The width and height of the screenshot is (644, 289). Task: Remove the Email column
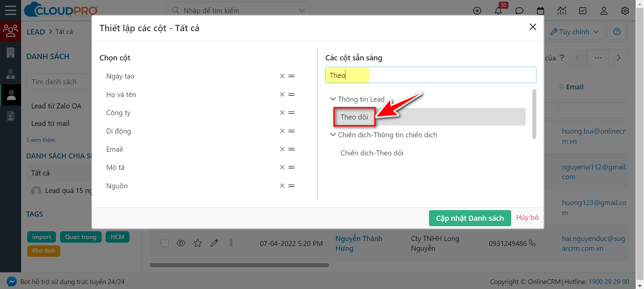282,149
